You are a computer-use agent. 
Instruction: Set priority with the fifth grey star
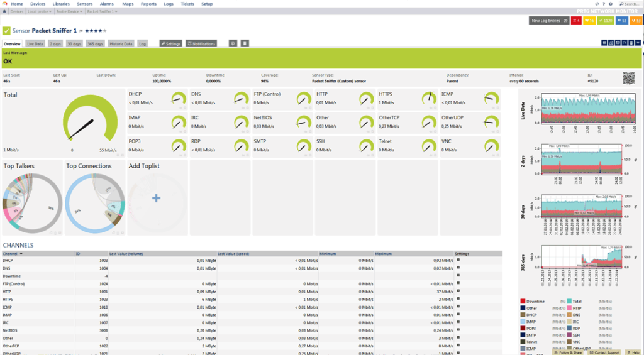point(105,31)
